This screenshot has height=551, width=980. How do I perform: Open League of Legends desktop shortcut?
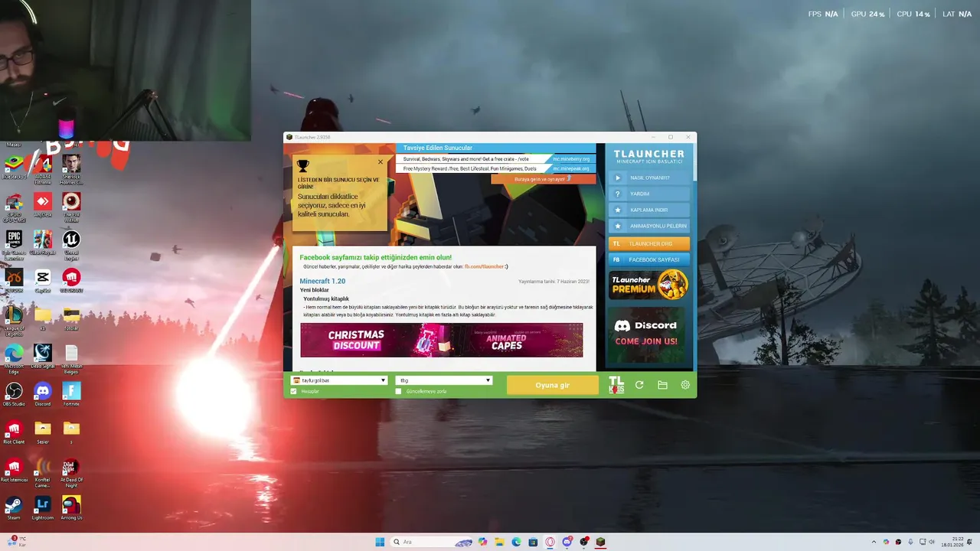pos(14,320)
